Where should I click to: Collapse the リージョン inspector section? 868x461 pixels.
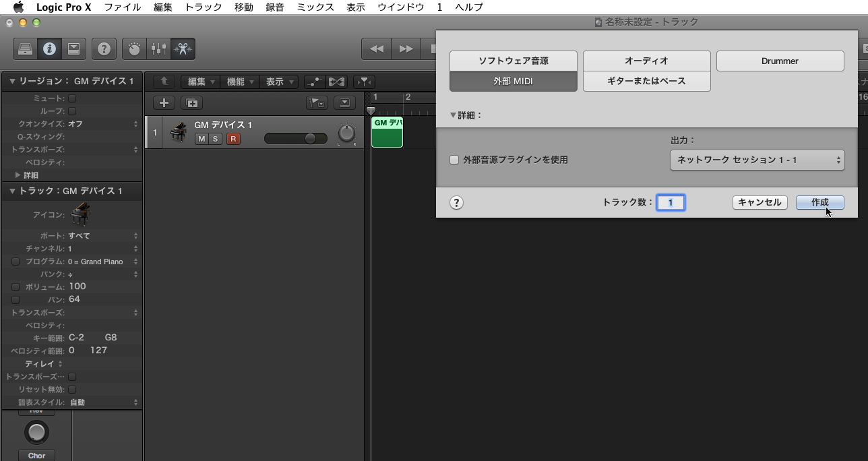(x=12, y=82)
